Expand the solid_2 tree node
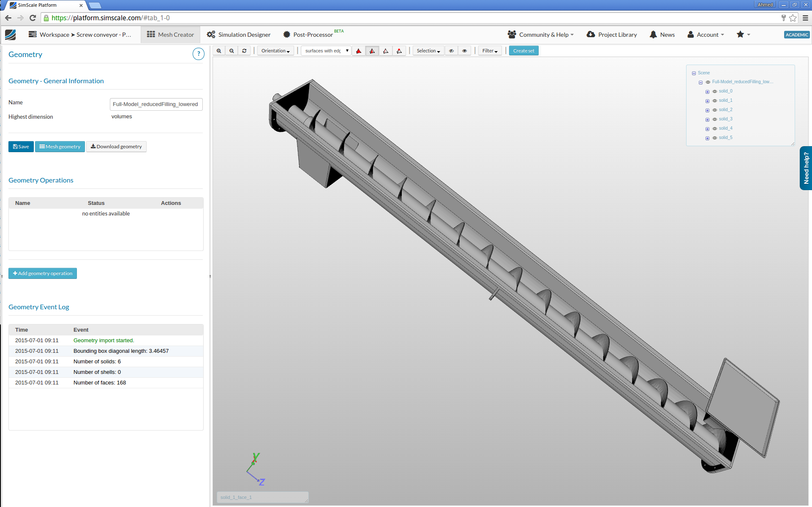The height and width of the screenshot is (507, 812). [707, 110]
